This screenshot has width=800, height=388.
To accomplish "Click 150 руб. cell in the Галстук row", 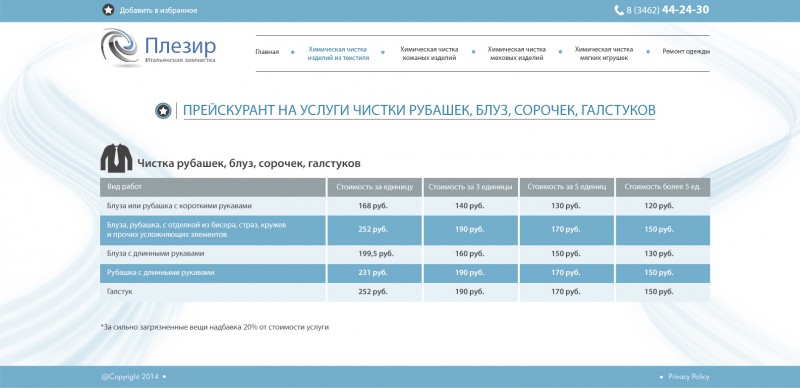I will point(663,293).
